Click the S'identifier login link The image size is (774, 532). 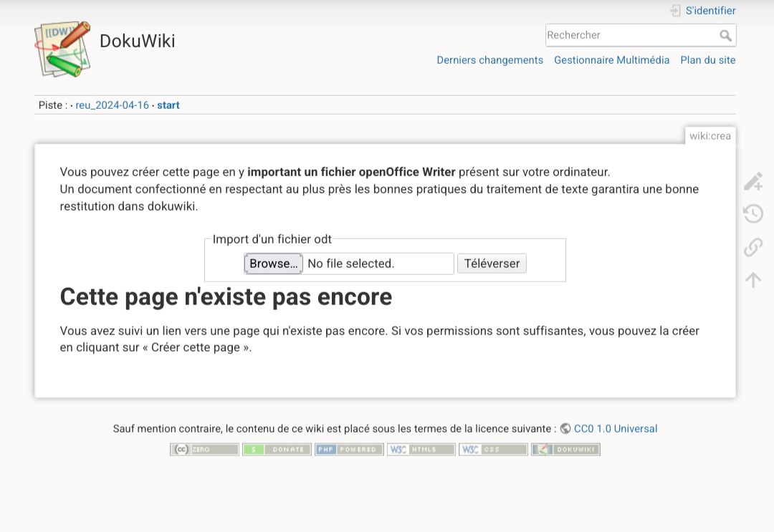[x=709, y=11]
